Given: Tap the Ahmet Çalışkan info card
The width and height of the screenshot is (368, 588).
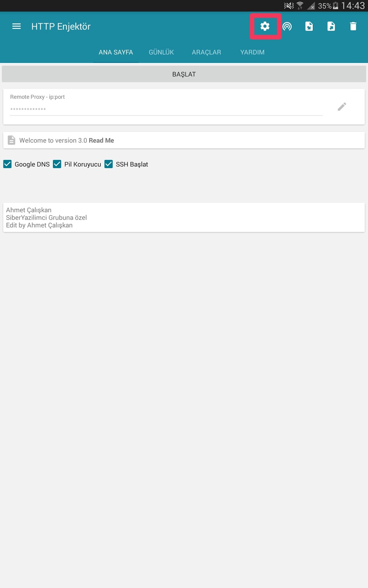Looking at the screenshot, I should (x=184, y=218).
